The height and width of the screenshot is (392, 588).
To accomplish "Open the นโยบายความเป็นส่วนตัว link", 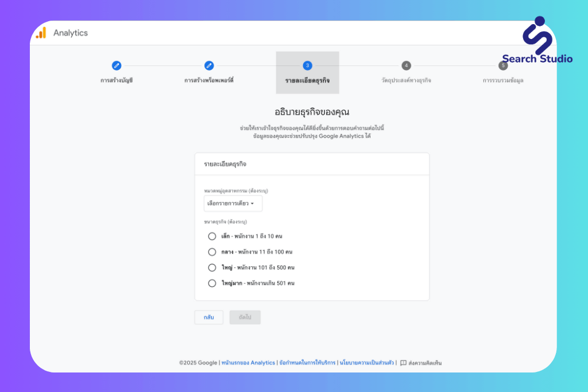I will point(366,363).
